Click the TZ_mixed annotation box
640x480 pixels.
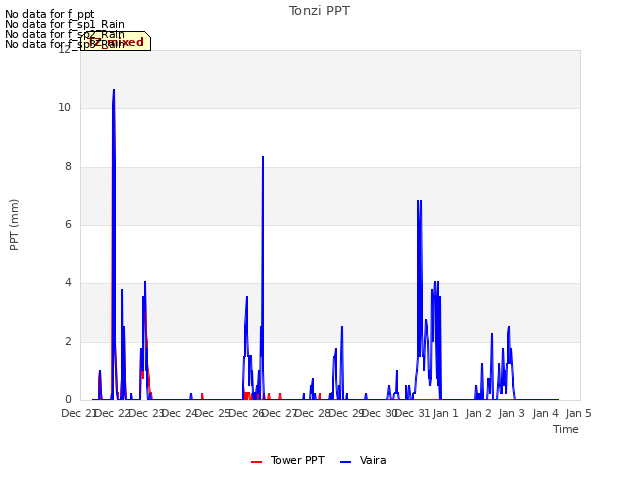click(x=116, y=42)
